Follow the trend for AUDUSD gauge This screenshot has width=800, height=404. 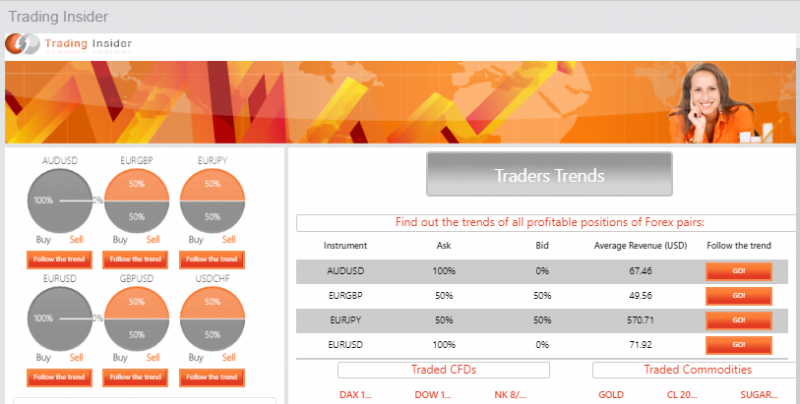(59, 259)
